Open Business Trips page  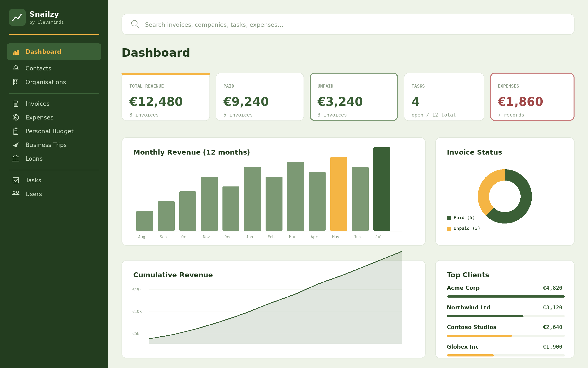point(46,145)
